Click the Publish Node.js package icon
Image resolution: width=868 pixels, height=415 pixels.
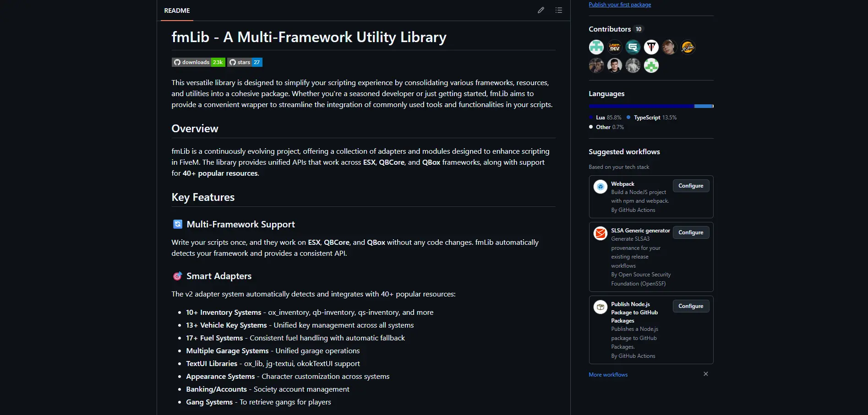click(x=601, y=307)
